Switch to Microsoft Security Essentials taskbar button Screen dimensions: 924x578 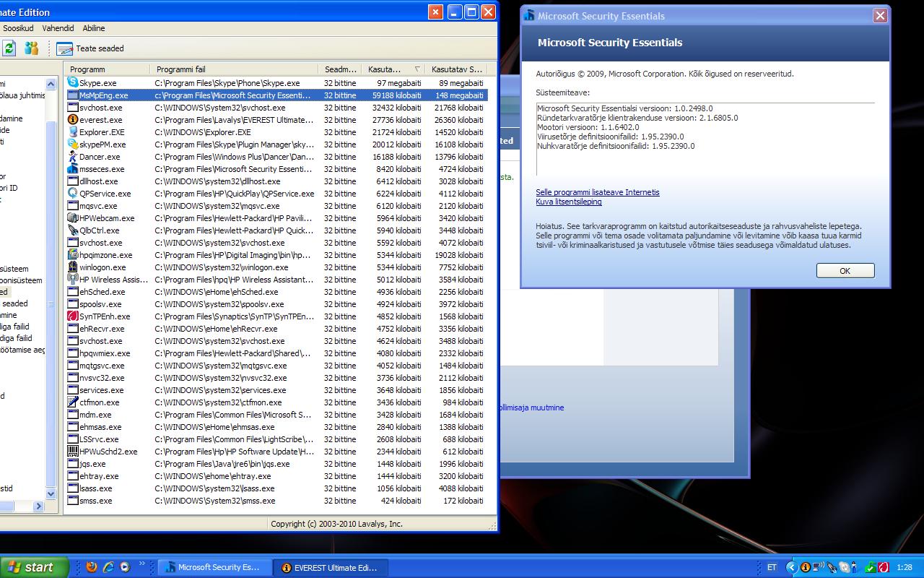tap(214, 567)
